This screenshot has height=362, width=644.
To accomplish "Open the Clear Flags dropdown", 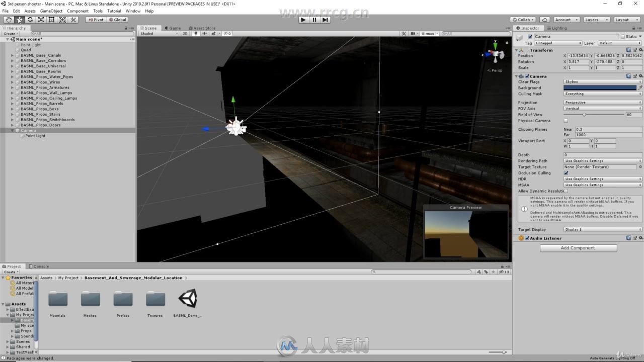I will [603, 81].
